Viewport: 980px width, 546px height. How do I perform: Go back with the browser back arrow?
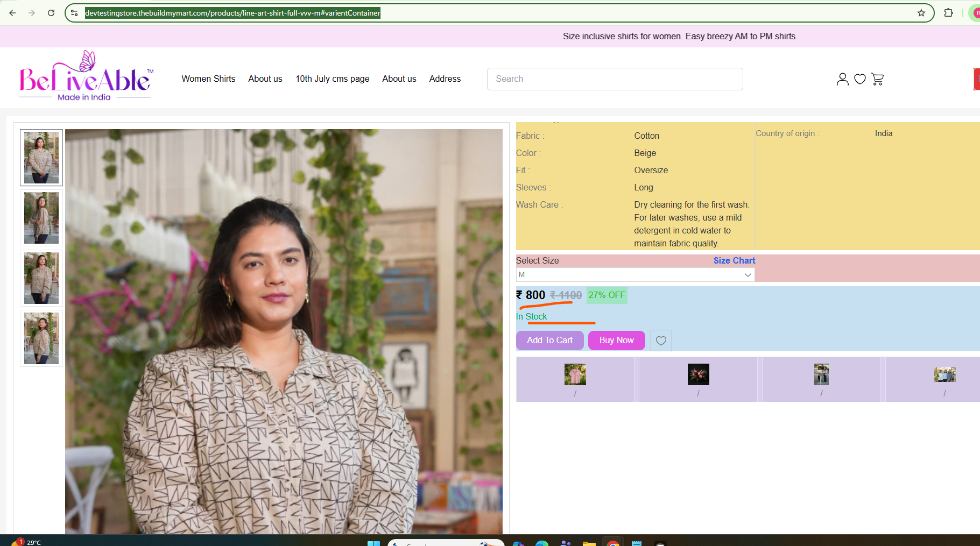click(12, 13)
